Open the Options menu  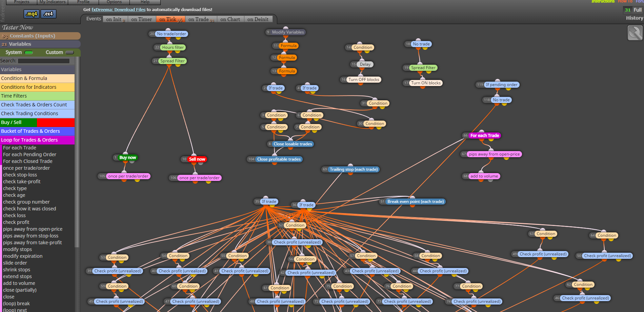tap(114, 2)
